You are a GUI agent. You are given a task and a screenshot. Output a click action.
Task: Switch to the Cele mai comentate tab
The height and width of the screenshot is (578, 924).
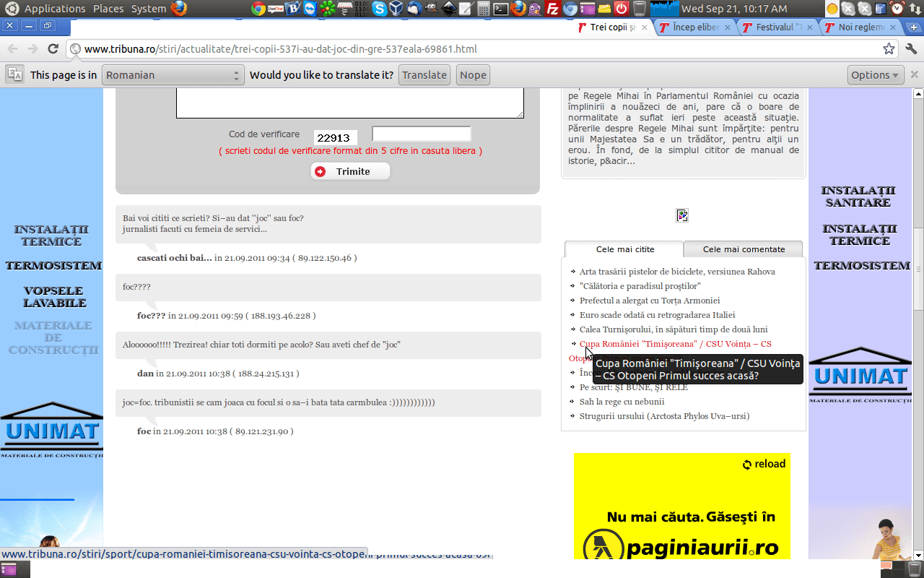[x=744, y=249]
